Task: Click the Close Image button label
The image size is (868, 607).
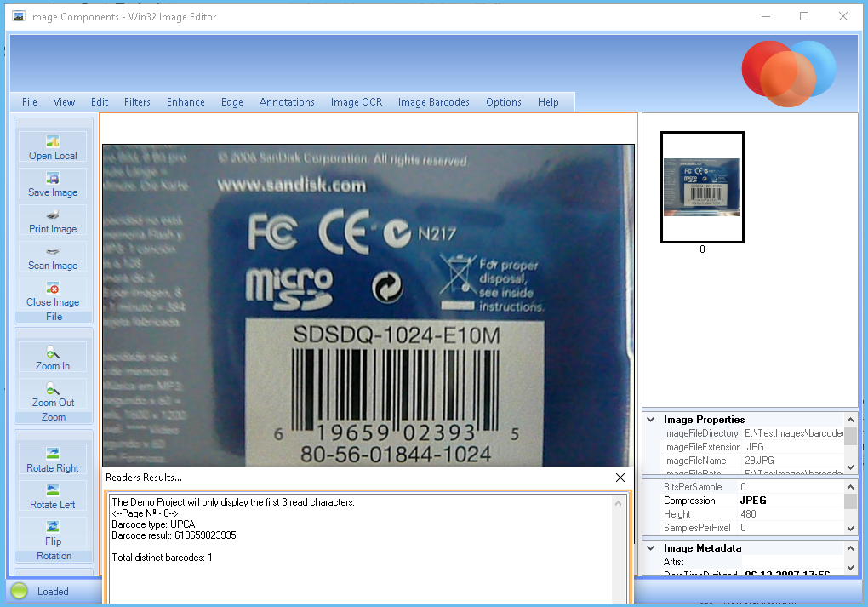Action: pyautogui.click(x=53, y=302)
